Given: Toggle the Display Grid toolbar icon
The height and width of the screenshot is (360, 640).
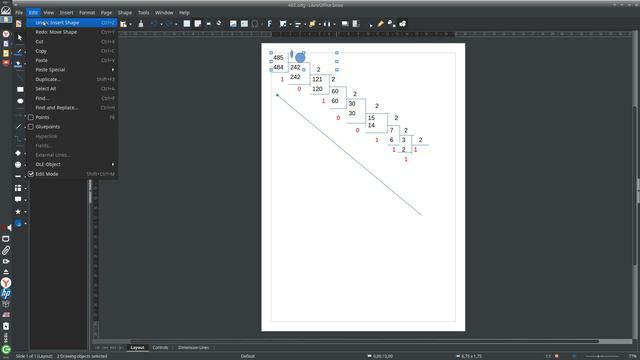Looking at the screenshot, I should coord(187,24).
